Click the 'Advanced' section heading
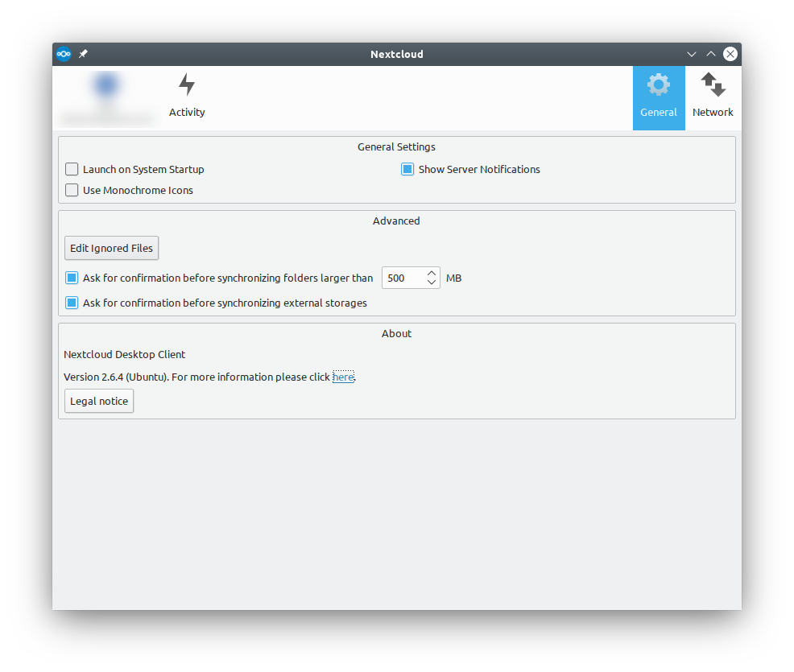This screenshot has width=794, height=672. 396,221
